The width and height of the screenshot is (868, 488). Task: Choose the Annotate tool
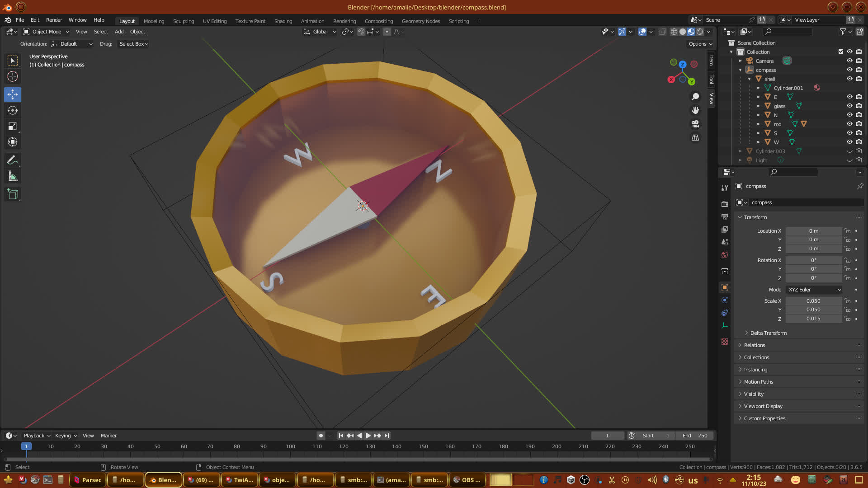(x=13, y=160)
